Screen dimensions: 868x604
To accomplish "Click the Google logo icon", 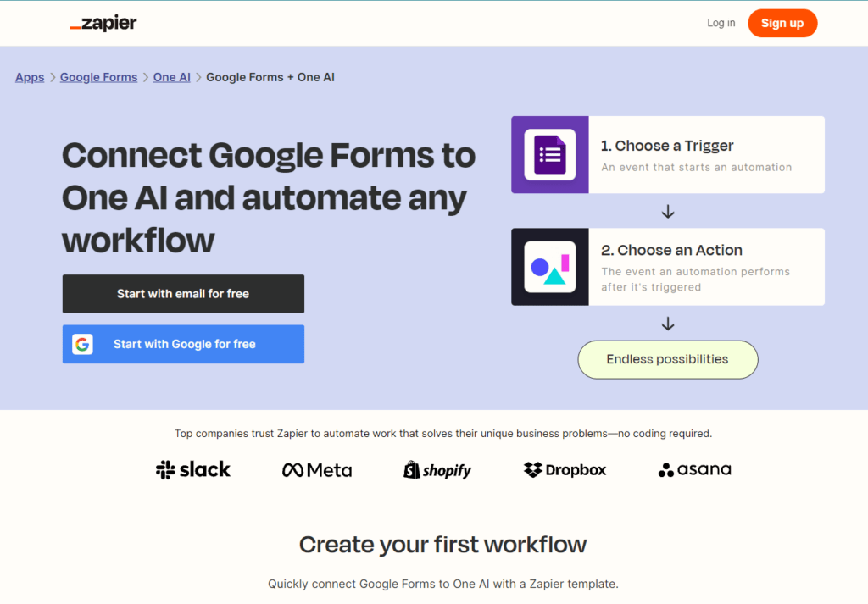I will pos(82,344).
